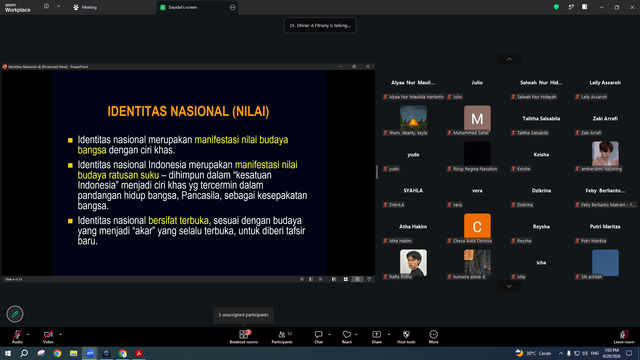Select ambarukmi participant photo tile
This screenshot has height=360, width=640.
click(x=605, y=154)
